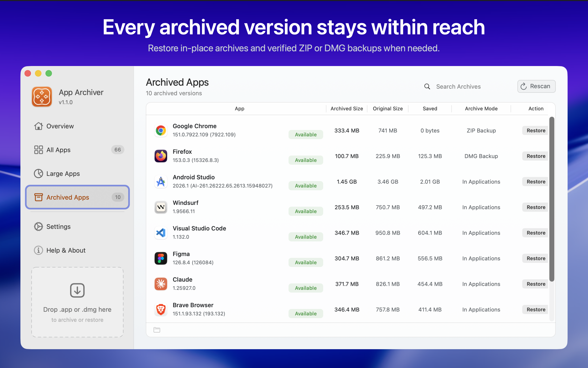Click the App Archiver logo icon
588x368 pixels.
coord(42,97)
